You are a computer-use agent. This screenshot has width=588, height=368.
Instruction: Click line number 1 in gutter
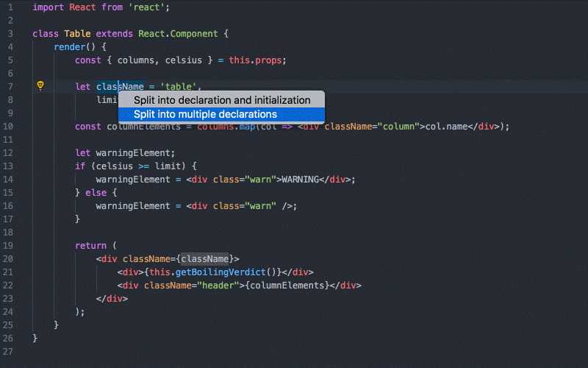click(x=10, y=7)
